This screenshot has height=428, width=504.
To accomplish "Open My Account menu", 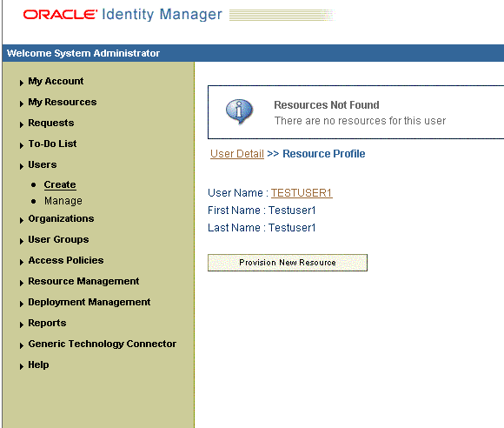I will click(56, 81).
